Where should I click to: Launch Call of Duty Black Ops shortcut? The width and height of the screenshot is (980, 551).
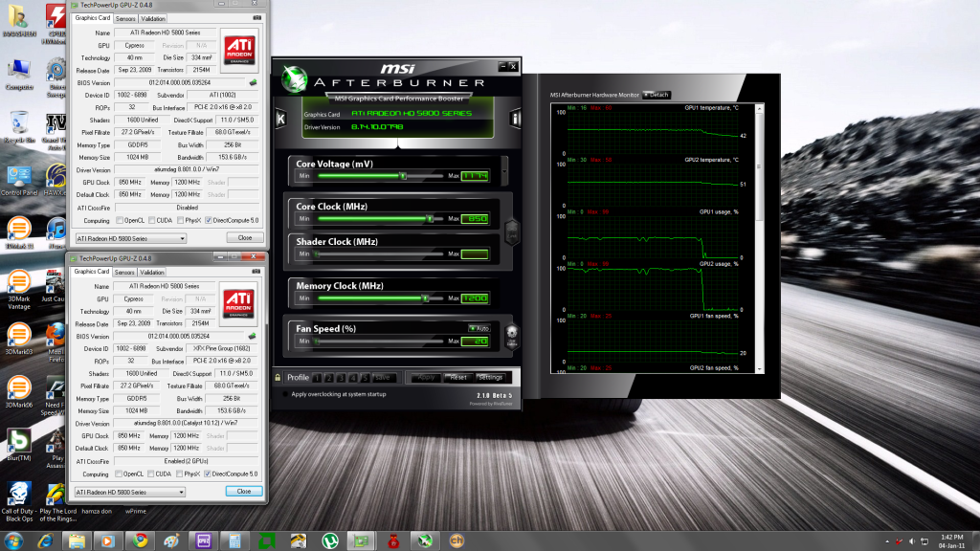[x=19, y=501]
